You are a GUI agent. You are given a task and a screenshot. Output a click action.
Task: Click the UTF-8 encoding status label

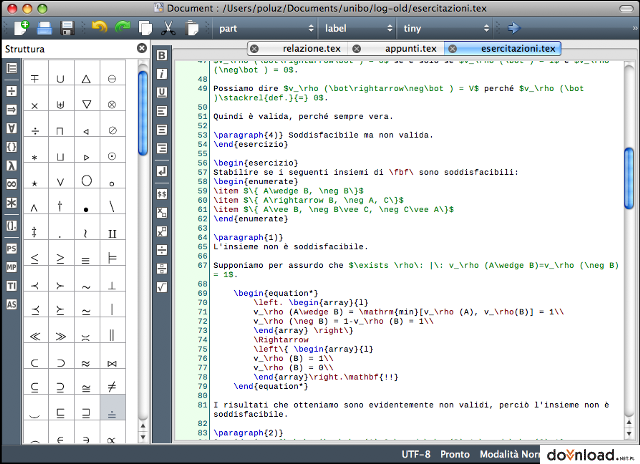pyautogui.click(x=416, y=454)
